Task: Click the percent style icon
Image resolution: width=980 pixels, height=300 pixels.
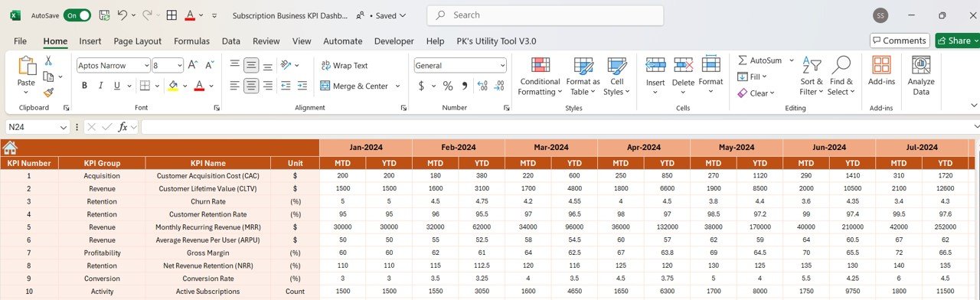Action: click(x=447, y=86)
